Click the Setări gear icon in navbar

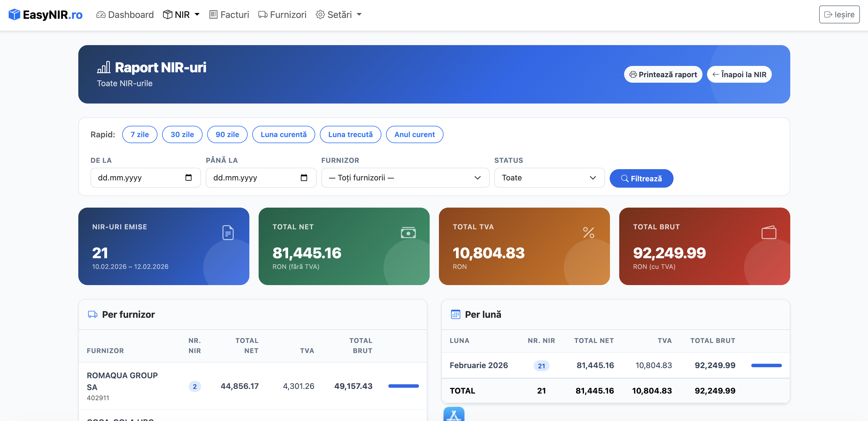click(x=320, y=14)
